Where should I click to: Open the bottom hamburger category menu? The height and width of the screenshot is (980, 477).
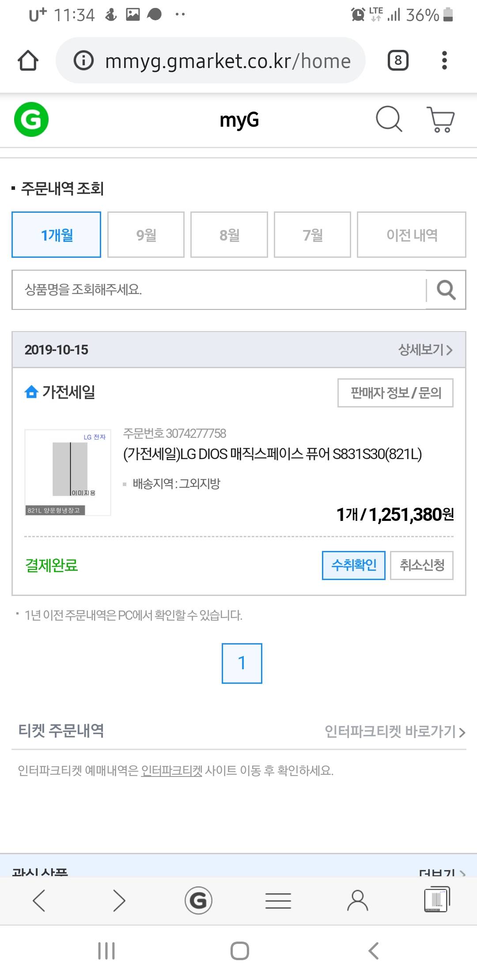pos(278,901)
